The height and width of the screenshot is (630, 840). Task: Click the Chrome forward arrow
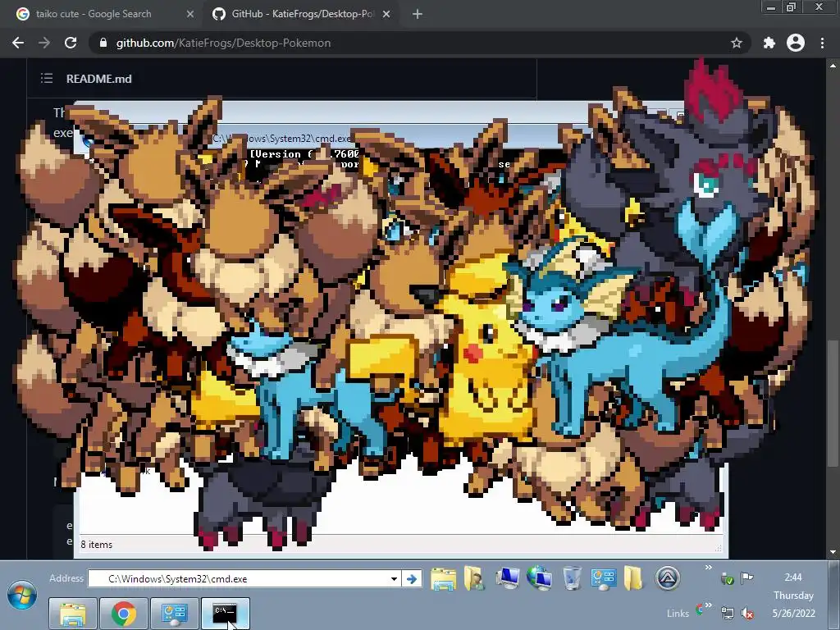44,43
